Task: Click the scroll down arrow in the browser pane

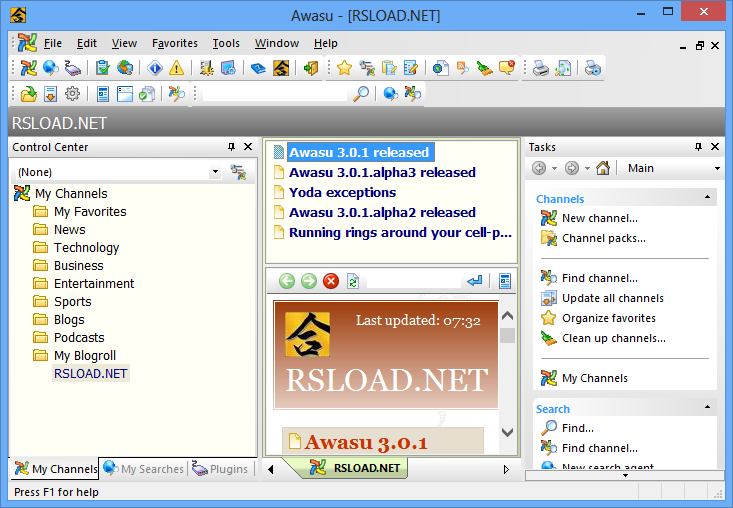Action: [x=507, y=432]
